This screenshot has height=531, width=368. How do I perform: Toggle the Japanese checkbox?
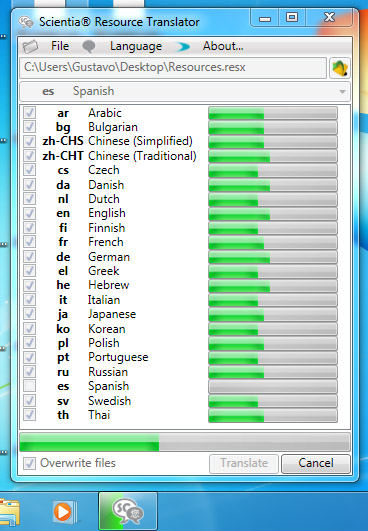point(29,314)
